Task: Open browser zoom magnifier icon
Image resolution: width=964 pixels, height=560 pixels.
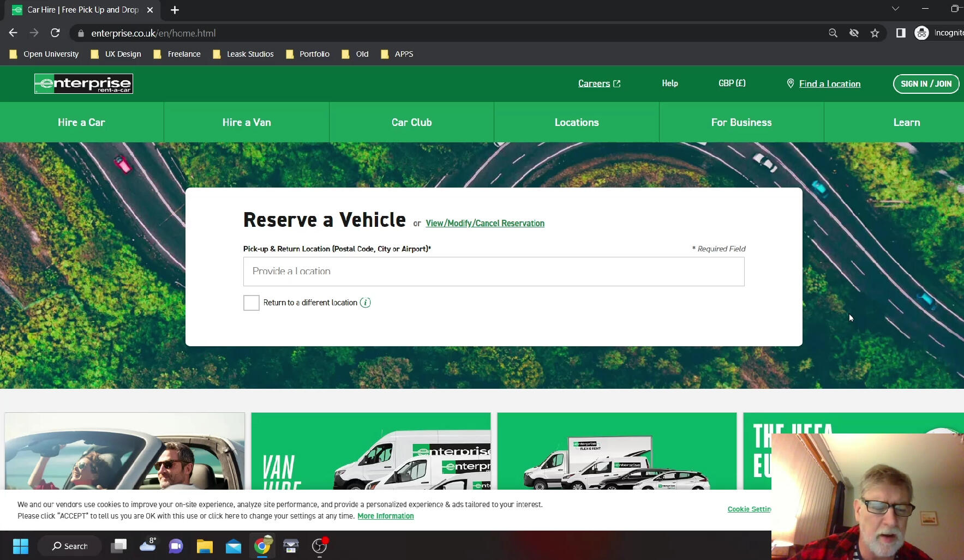Action: click(833, 33)
